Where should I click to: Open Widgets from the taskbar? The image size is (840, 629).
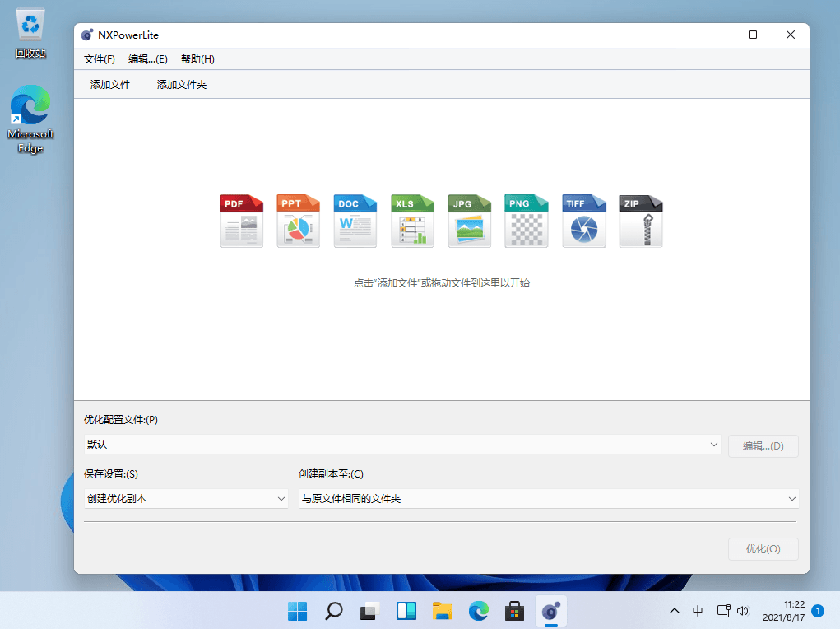click(x=406, y=611)
